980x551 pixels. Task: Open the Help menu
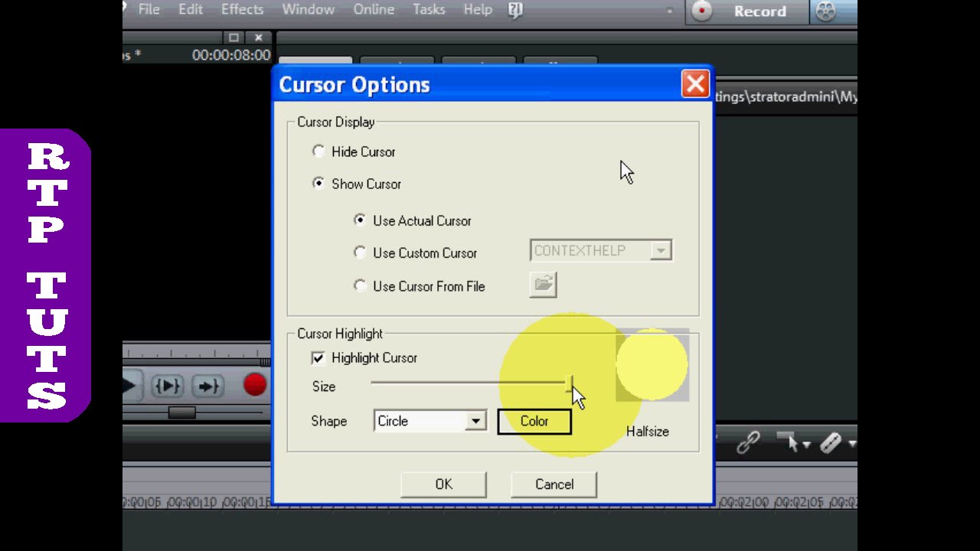coord(478,9)
